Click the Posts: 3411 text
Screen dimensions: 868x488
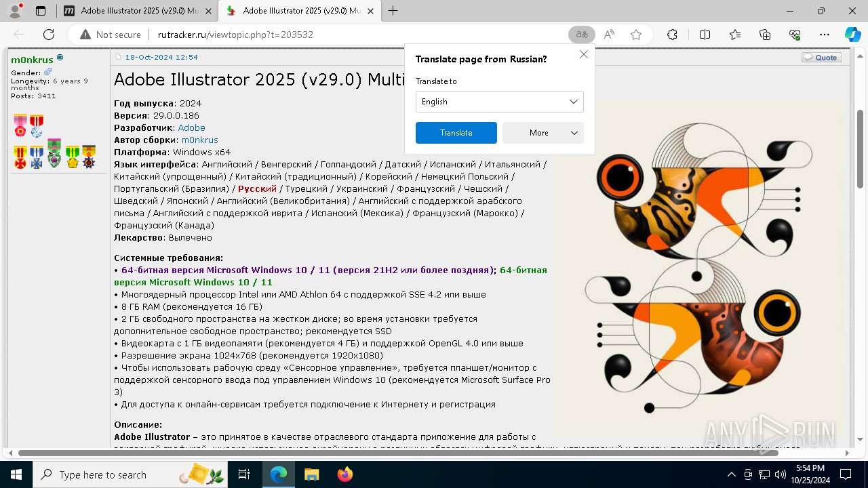33,96
